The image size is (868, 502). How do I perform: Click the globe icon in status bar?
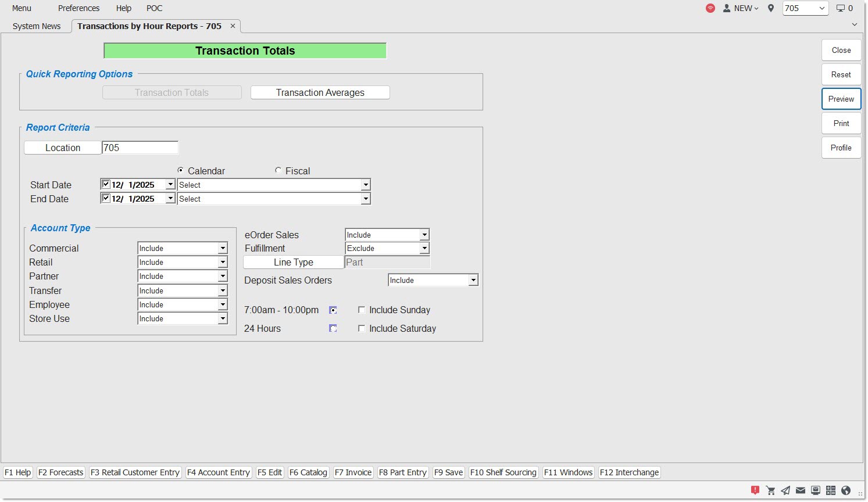pos(846,490)
